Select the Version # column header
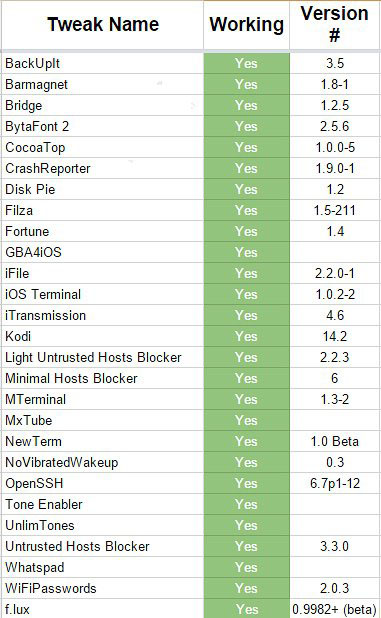Image resolution: width=381 pixels, height=618 pixels. [335, 25]
